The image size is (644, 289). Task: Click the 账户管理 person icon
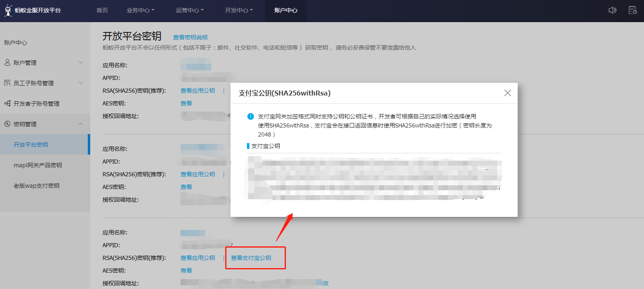pyautogui.click(x=7, y=62)
